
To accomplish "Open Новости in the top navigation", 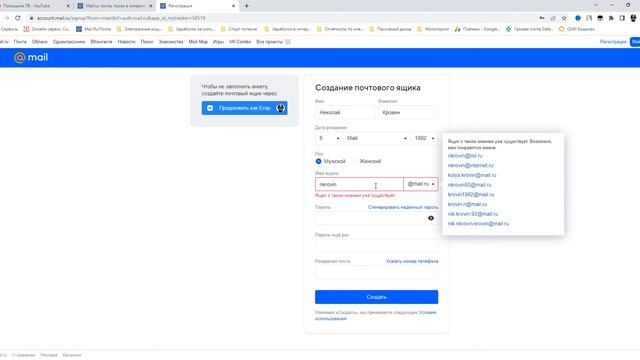I will point(126,42).
